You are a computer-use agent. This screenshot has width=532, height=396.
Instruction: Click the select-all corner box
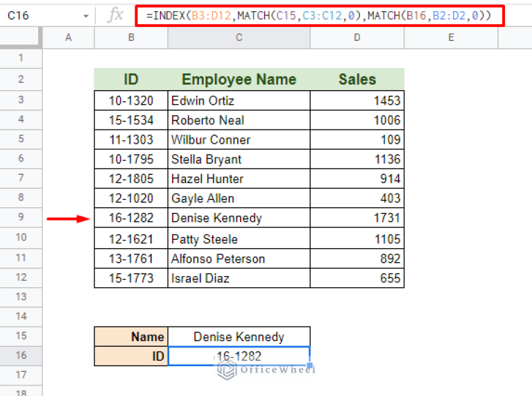click(21, 37)
